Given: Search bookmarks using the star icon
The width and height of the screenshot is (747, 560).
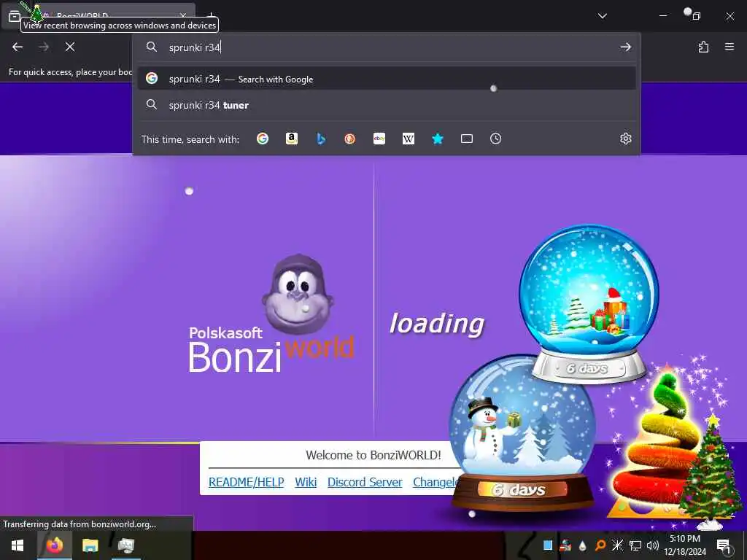Looking at the screenshot, I should 438,139.
